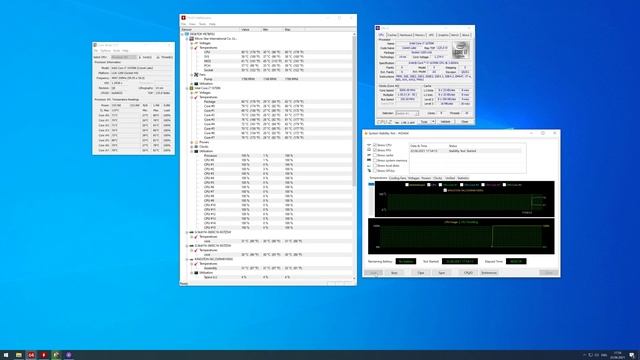
Task: Click the Validate button in CPU-Z
Action: click(x=446, y=122)
